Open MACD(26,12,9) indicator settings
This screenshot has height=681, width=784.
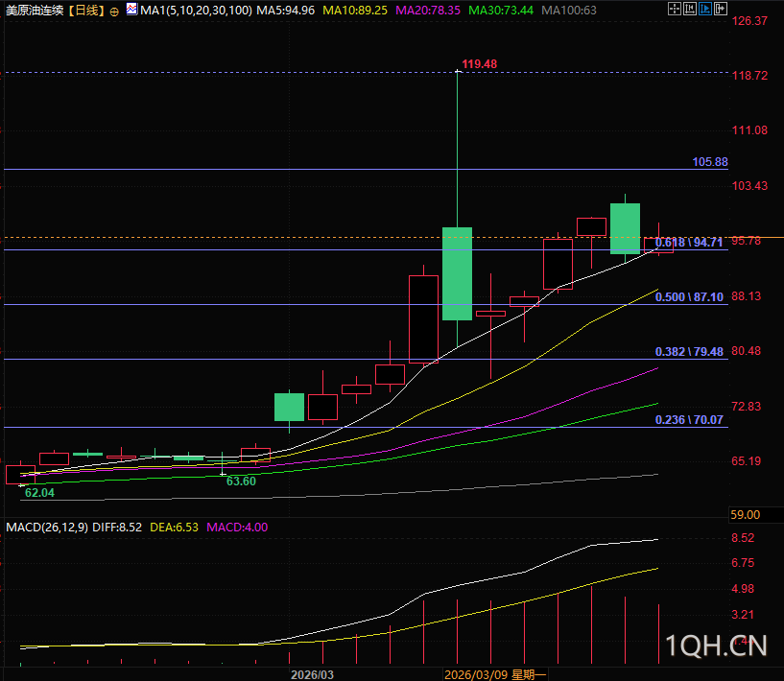(x=48, y=527)
